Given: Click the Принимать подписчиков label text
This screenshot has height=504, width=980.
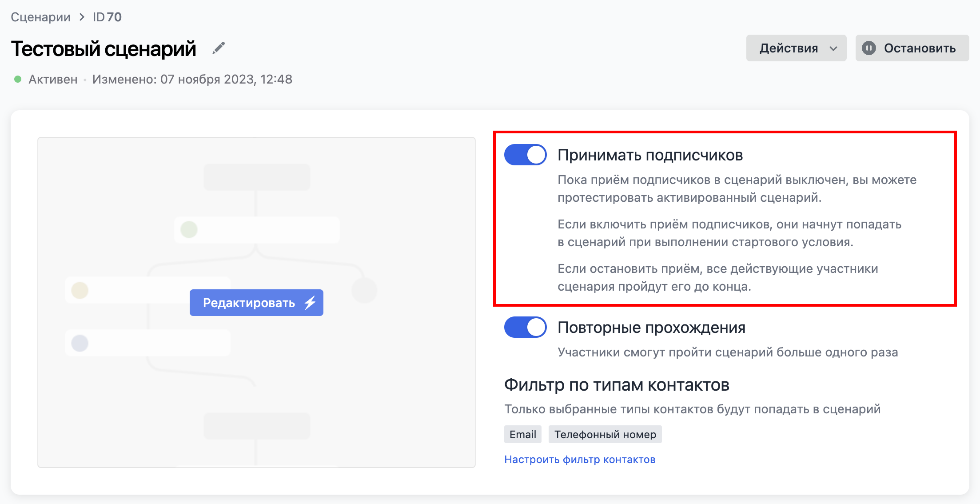Looking at the screenshot, I should pyautogui.click(x=650, y=155).
